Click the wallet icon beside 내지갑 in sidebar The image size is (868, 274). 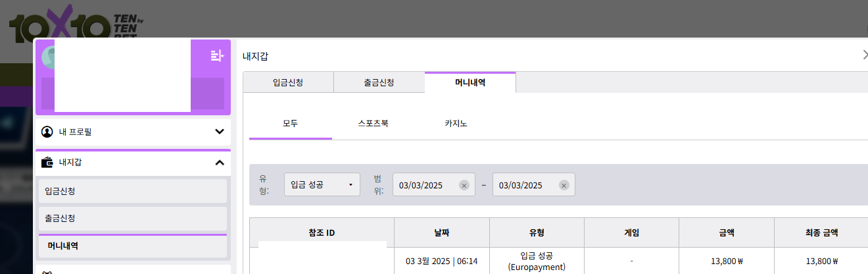pyautogui.click(x=47, y=162)
